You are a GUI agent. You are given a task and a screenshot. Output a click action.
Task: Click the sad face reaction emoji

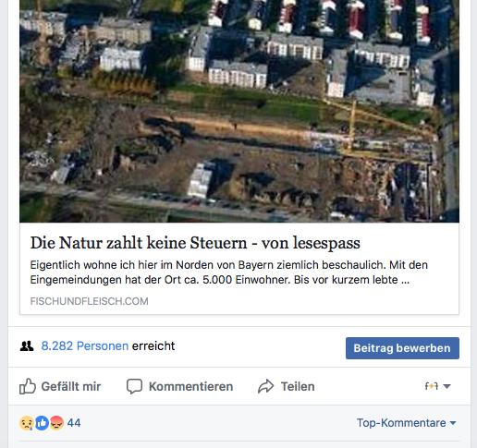[27, 423]
